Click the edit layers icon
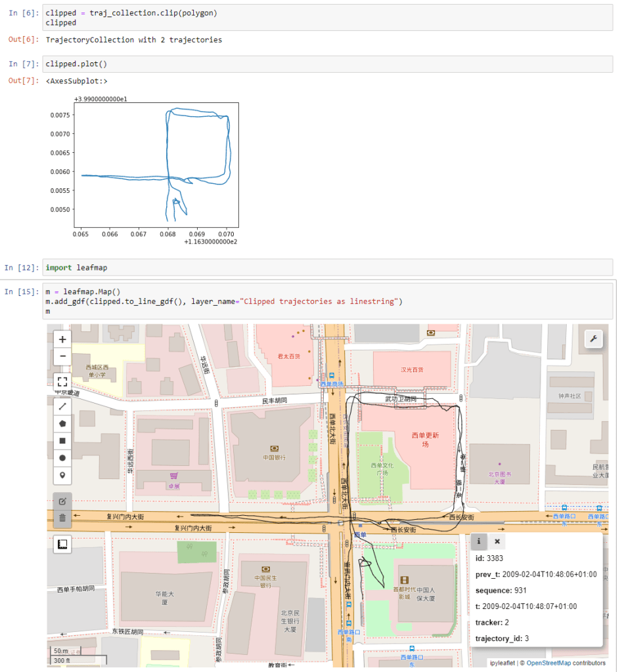 [62, 501]
